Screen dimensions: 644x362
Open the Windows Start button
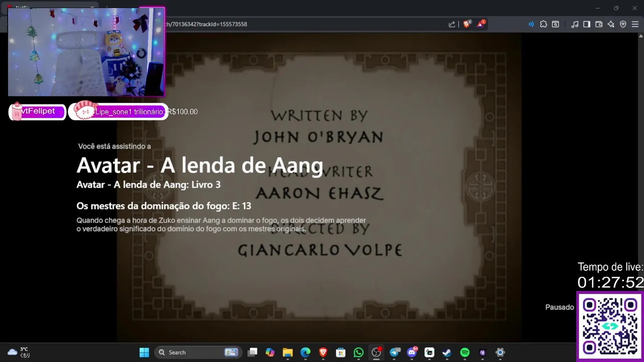coord(144,352)
